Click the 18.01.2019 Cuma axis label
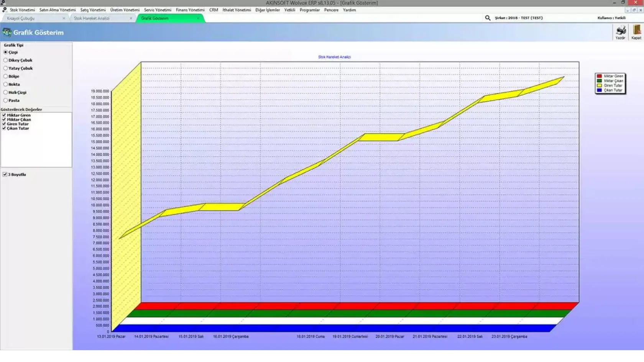Viewport: 644px width, 362px height. coord(310,336)
